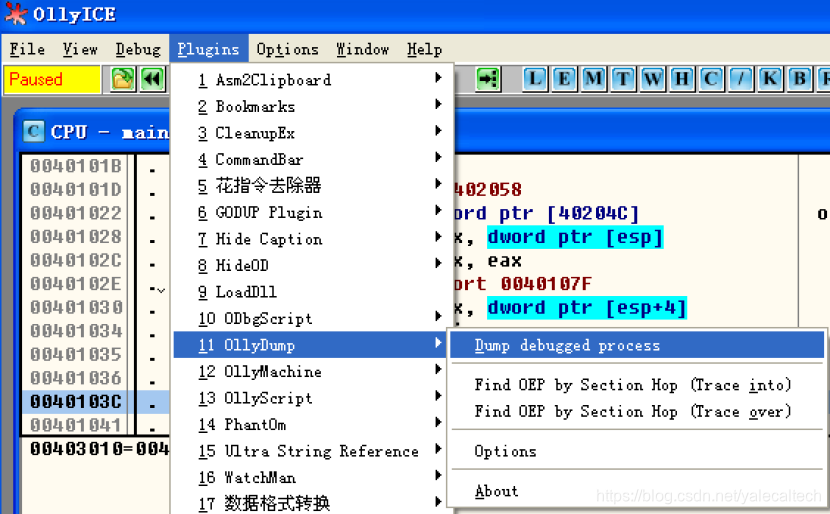Image resolution: width=830 pixels, height=514 pixels.
Task: Expand Bookmarks plugin submenu
Action: click(x=313, y=106)
